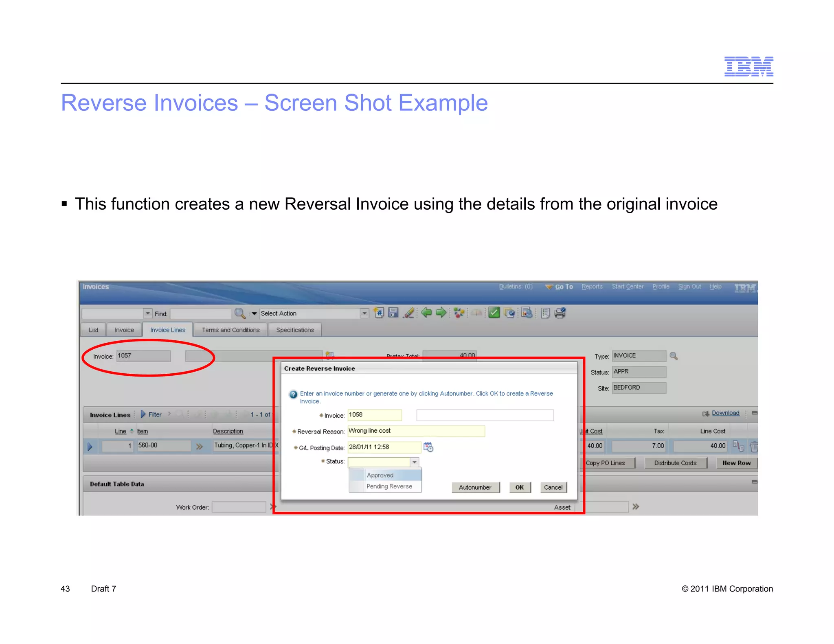Open the black arrow menu beside the search icon
Image resolution: width=834 pixels, height=644 pixels.
pos(254,313)
